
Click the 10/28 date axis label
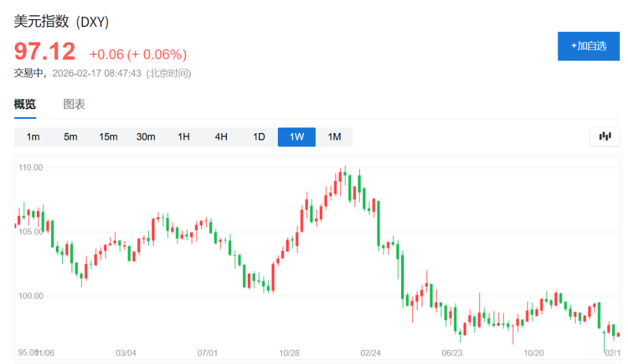click(289, 353)
